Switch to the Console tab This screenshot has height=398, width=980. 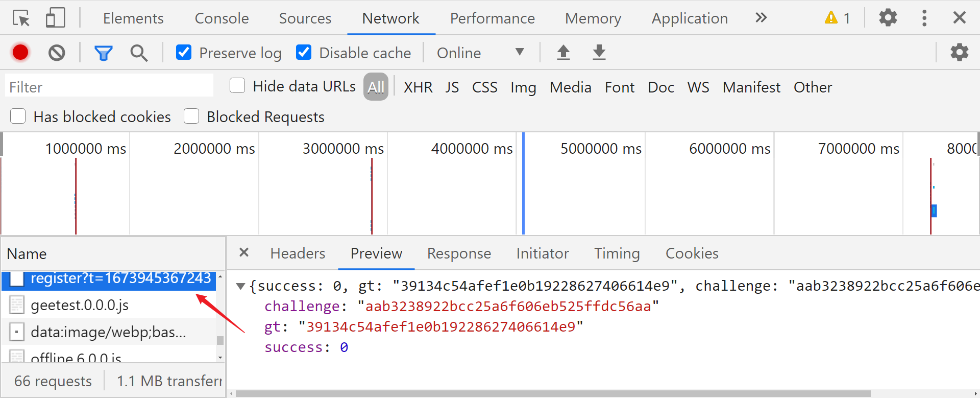point(222,18)
